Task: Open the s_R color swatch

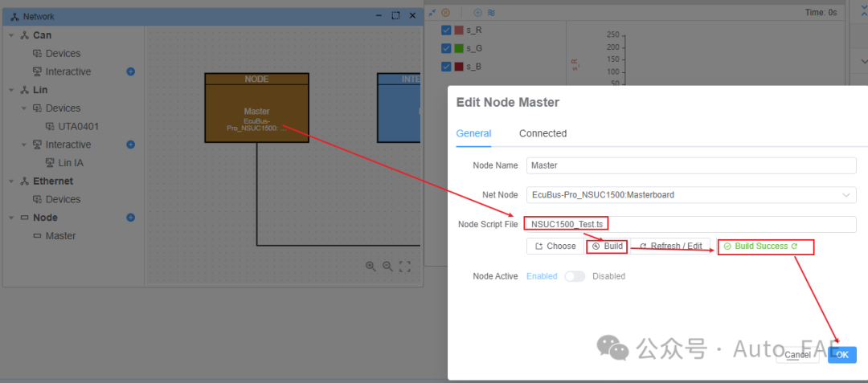Action: 459,30
